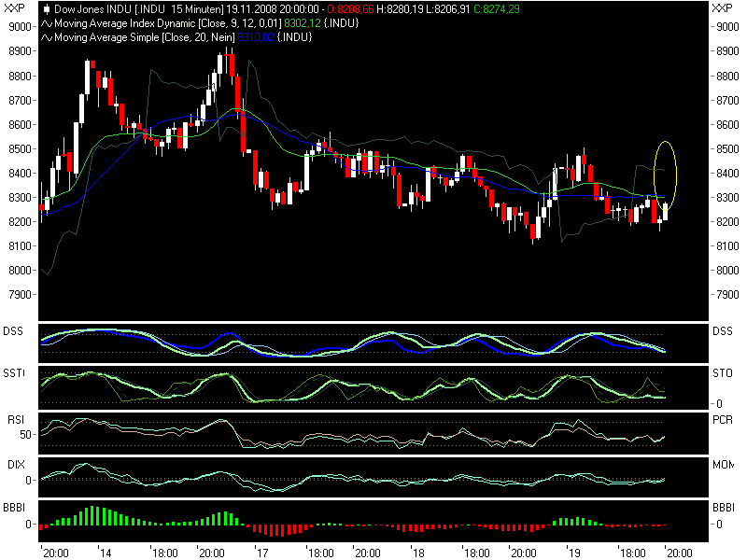Click the MOM indicator label
This screenshot has width=747, height=560.
point(723,465)
